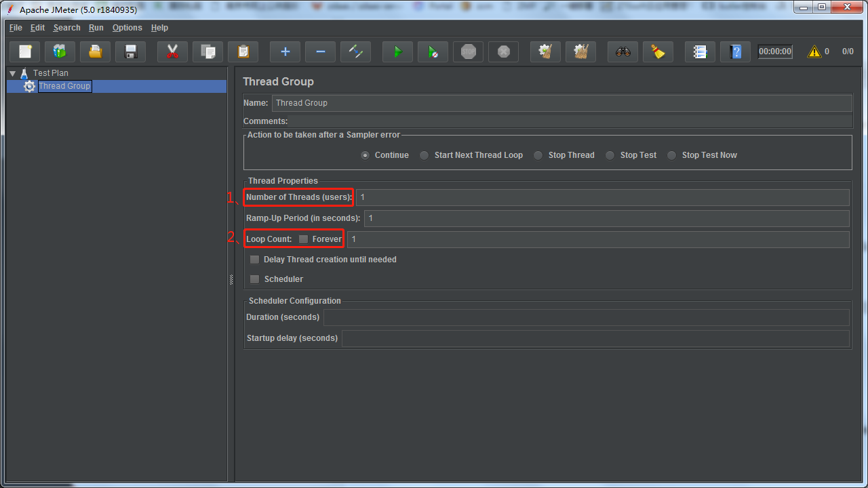Open the Help menu

coord(159,28)
